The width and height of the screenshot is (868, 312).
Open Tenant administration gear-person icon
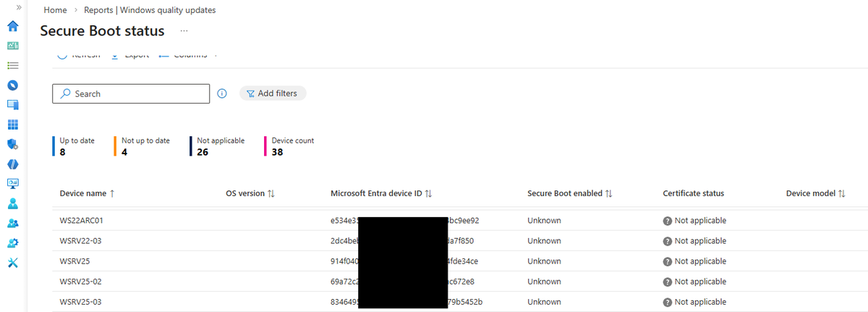click(x=12, y=243)
